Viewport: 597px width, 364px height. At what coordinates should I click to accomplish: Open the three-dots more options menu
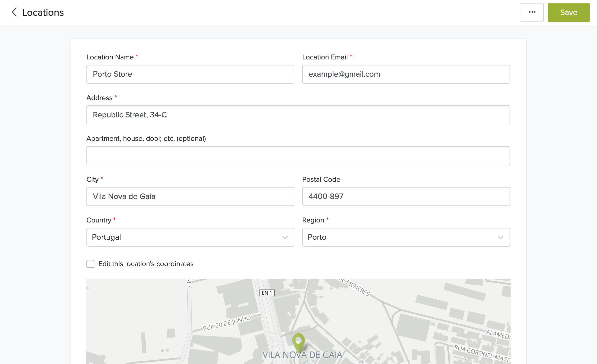532,12
